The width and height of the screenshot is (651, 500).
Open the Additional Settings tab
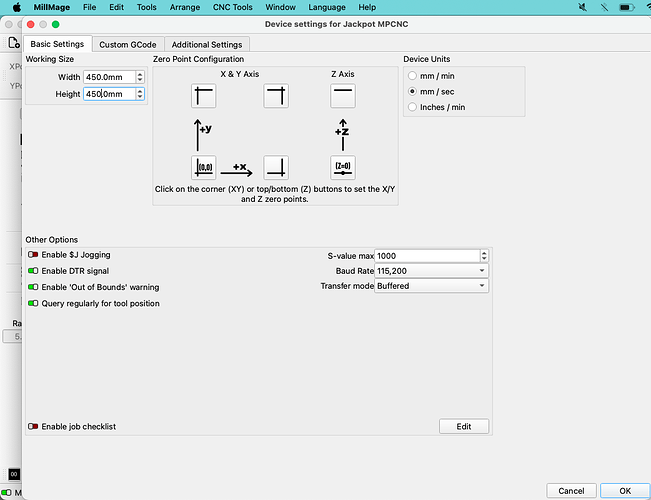coord(206,44)
